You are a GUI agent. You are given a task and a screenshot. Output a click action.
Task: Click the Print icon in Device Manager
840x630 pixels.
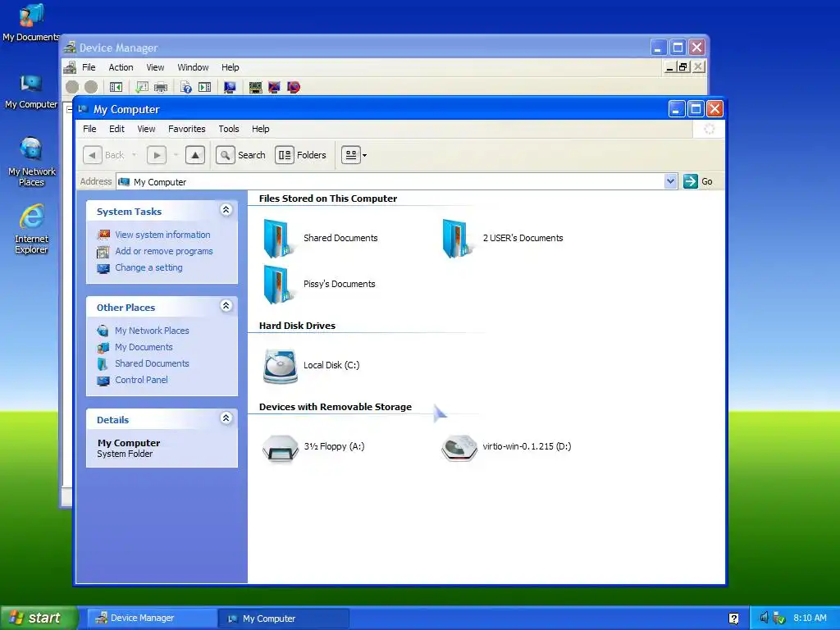pos(161,87)
